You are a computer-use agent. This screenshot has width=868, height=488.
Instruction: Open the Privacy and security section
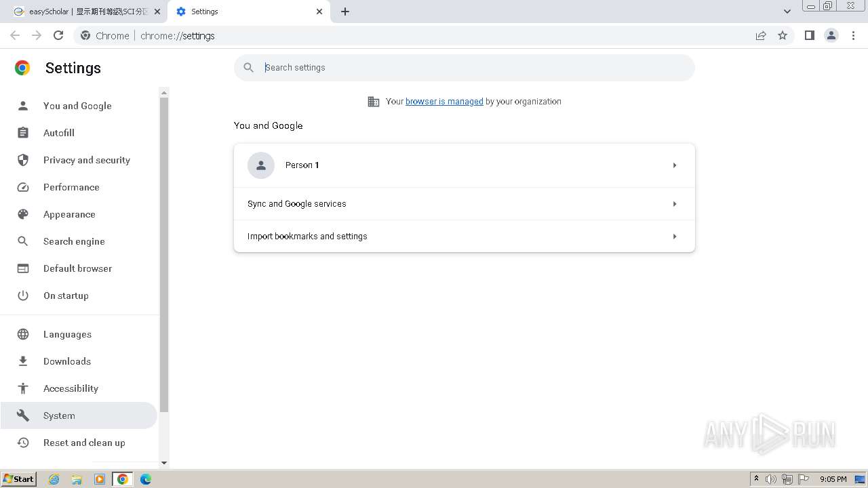click(x=87, y=160)
